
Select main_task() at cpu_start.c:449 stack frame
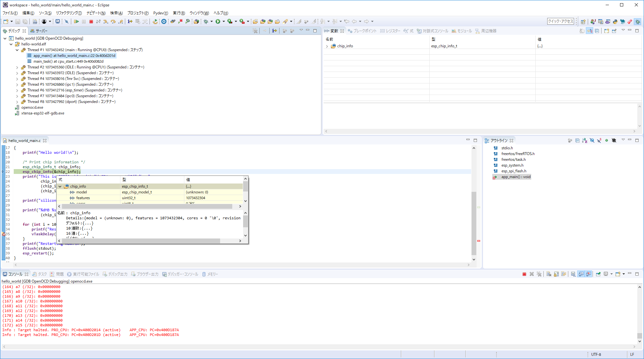68,61
